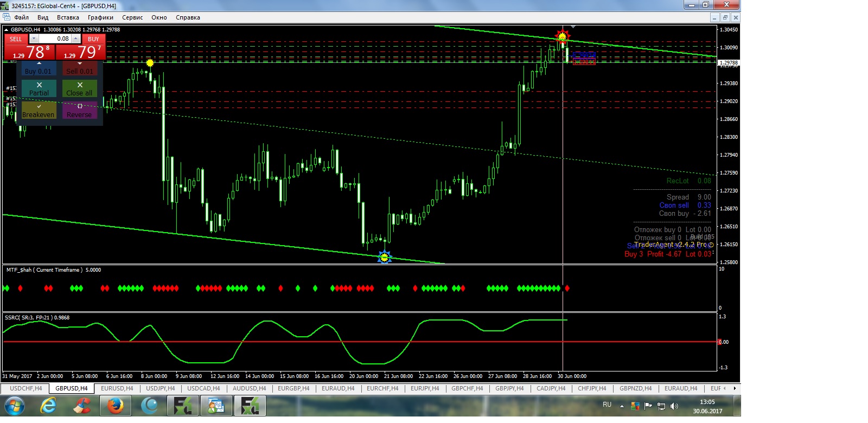The image size is (868, 423).
Task: Switch to EURCHF,H4 chart tab
Action: pyautogui.click(x=382, y=388)
